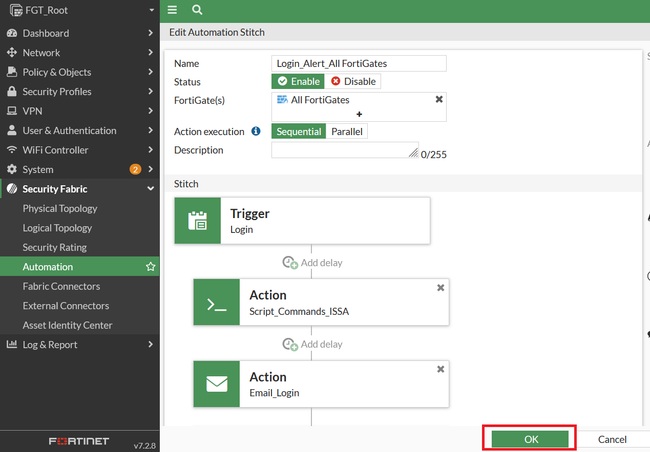Expand the Dashboard menu chevron
650x452 pixels.
click(150, 33)
